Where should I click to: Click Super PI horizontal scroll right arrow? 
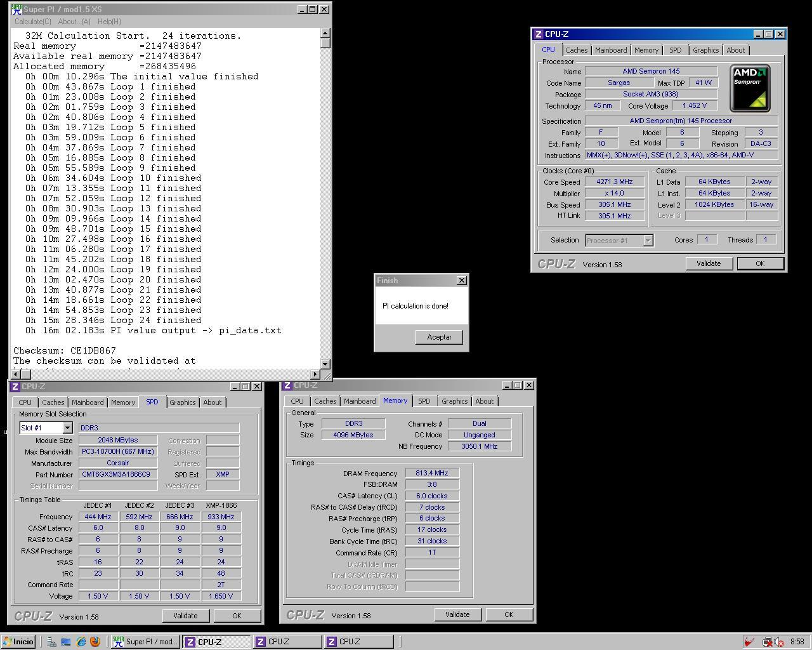click(x=316, y=375)
